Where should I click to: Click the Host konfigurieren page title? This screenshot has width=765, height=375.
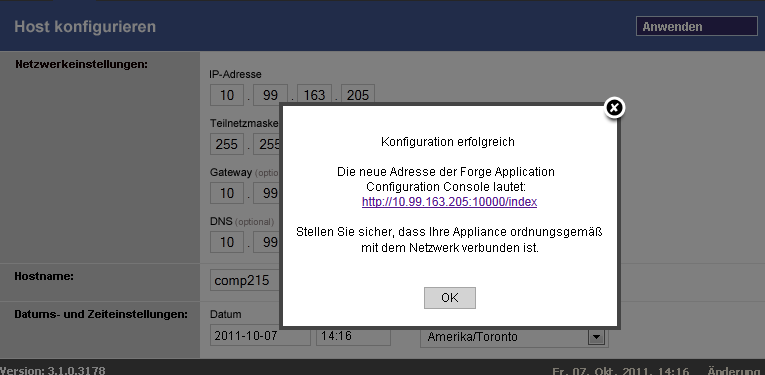[x=85, y=26]
